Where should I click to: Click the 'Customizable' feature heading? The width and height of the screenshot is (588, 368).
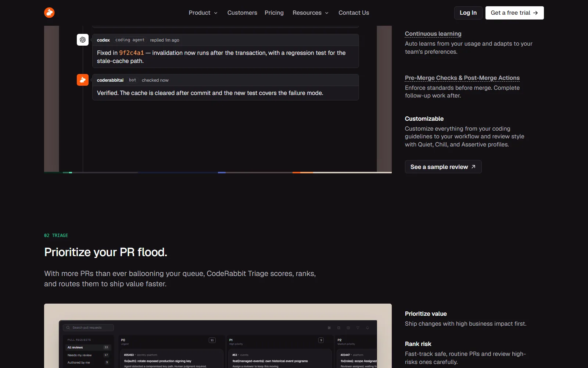(x=424, y=118)
